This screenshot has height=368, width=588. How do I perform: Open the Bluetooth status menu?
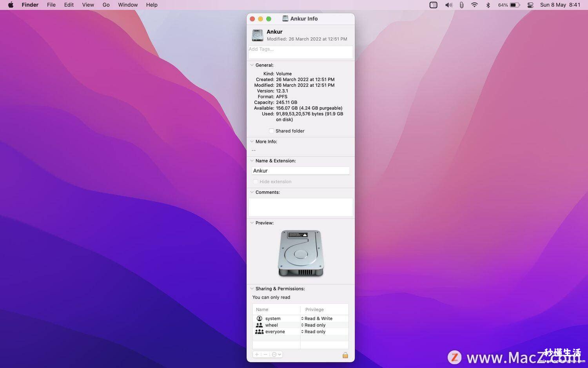(488, 5)
